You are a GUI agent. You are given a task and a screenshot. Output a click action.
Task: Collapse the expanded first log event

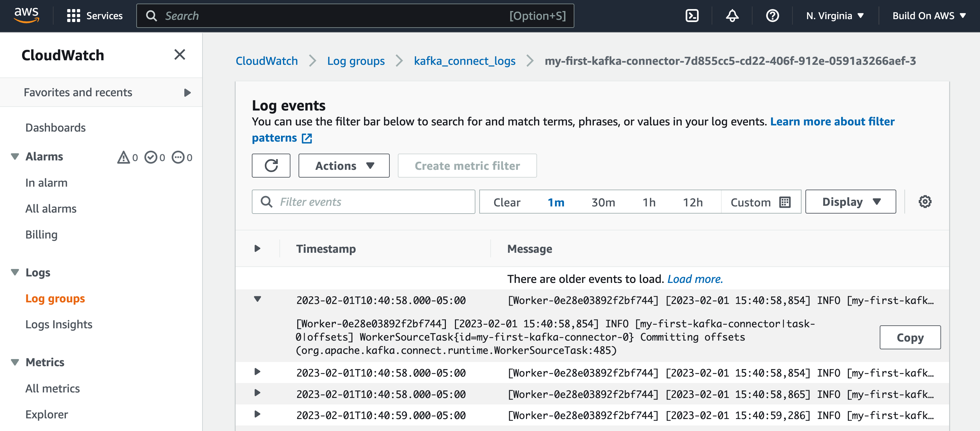tap(258, 299)
